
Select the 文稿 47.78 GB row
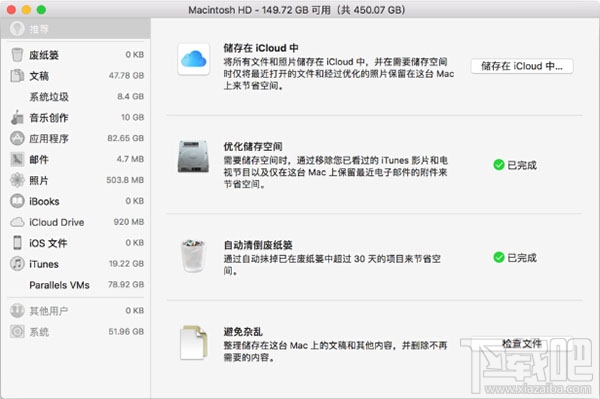click(76, 76)
